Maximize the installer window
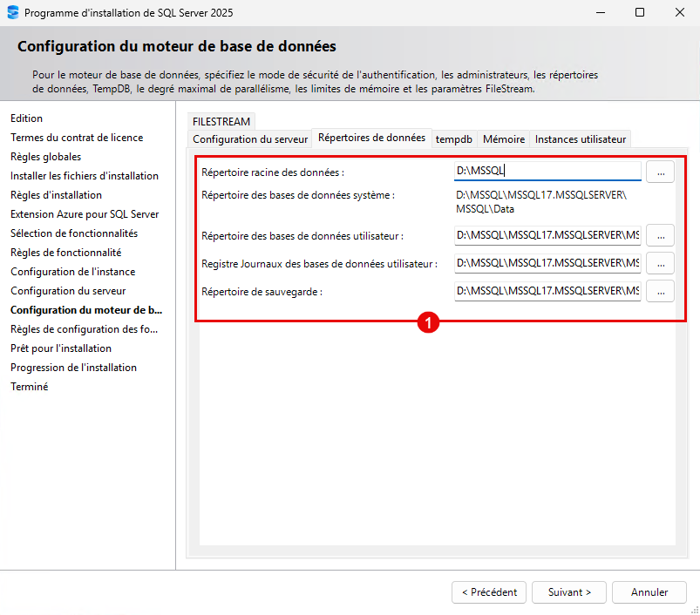 point(640,12)
